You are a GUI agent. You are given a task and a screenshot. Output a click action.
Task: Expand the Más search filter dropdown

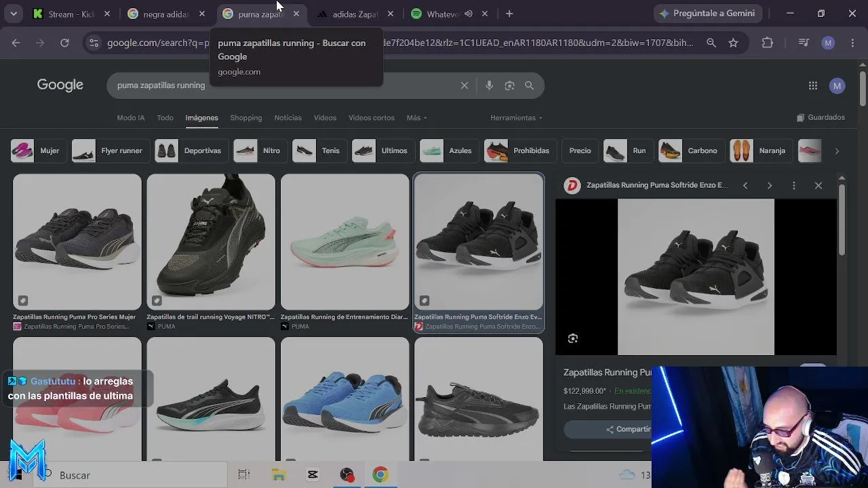416,118
